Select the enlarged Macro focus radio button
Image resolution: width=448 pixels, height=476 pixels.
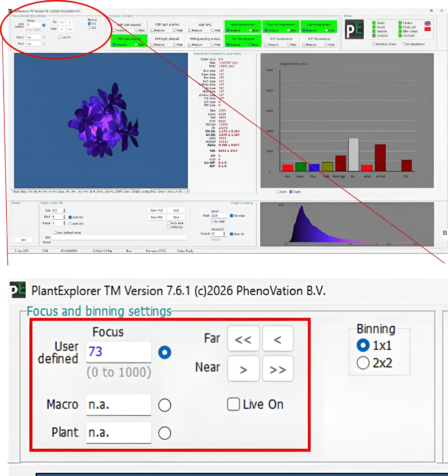click(165, 405)
